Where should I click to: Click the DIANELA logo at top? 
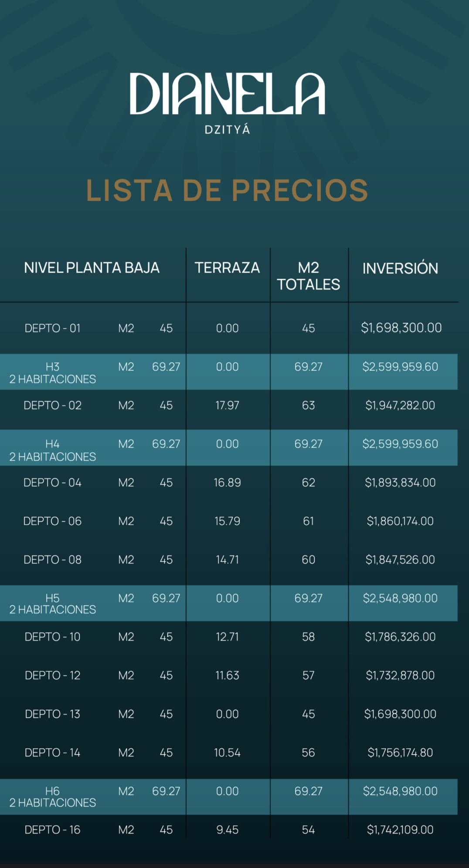click(x=227, y=94)
